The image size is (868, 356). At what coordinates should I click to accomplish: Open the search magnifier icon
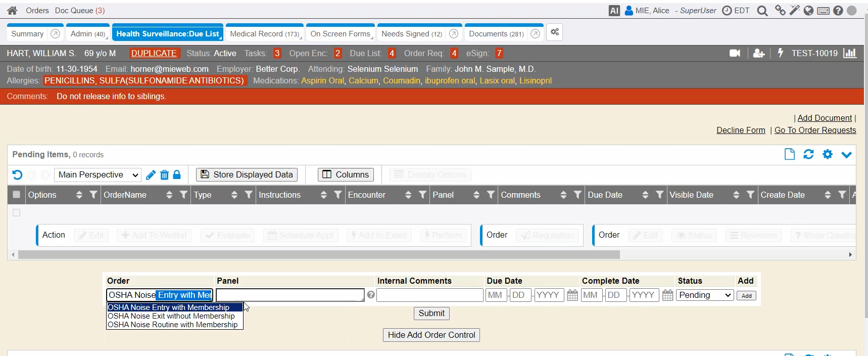click(762, 11)
